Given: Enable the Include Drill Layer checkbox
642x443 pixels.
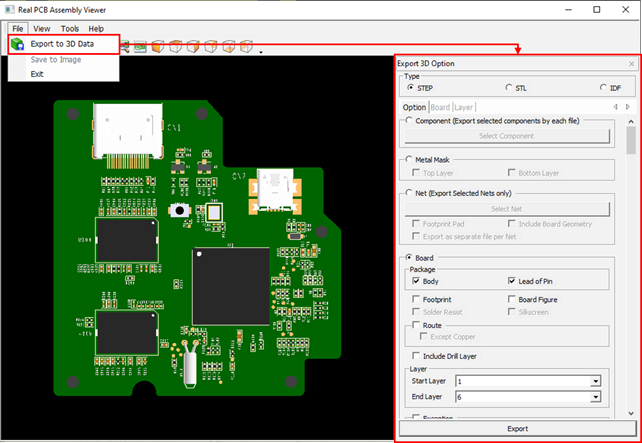Looking at the screenshot, I should click(x=417, y=356).
